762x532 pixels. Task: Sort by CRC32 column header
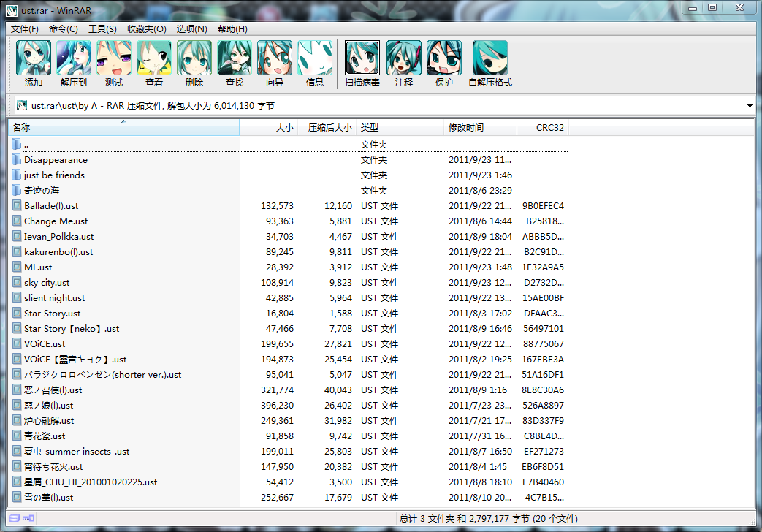542,127
